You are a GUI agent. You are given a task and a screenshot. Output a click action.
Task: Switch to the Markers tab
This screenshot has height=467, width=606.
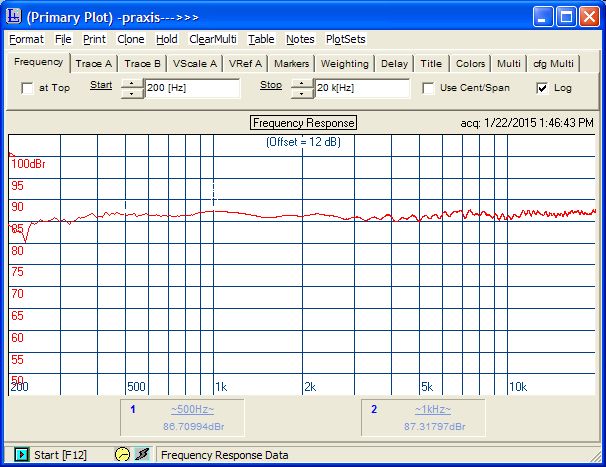[291, 63]
